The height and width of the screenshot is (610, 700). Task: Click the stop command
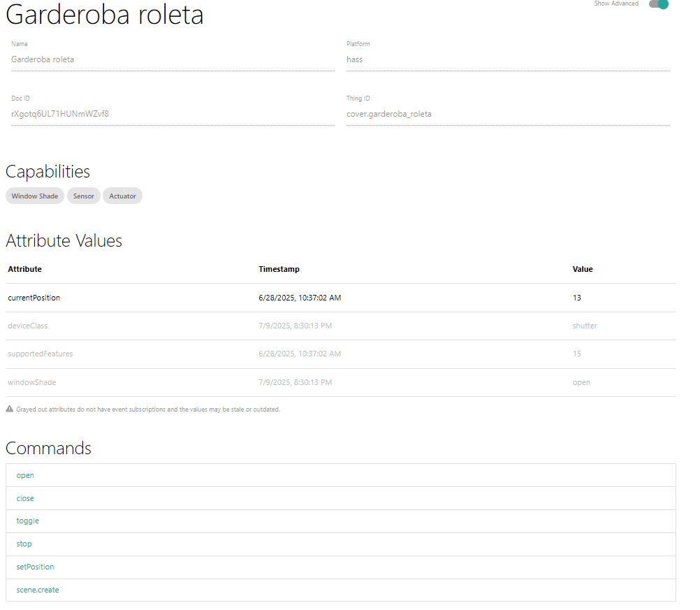[24, 544]
